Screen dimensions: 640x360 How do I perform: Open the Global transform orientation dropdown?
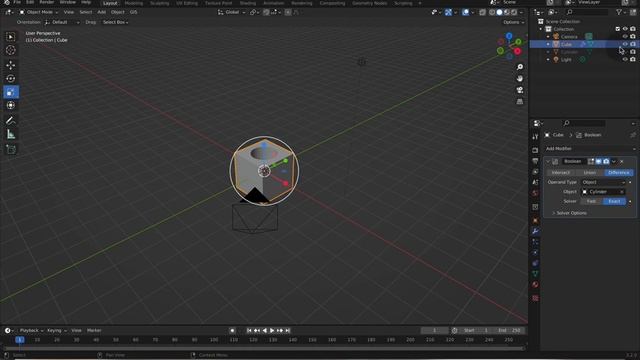tap(231, 12)
